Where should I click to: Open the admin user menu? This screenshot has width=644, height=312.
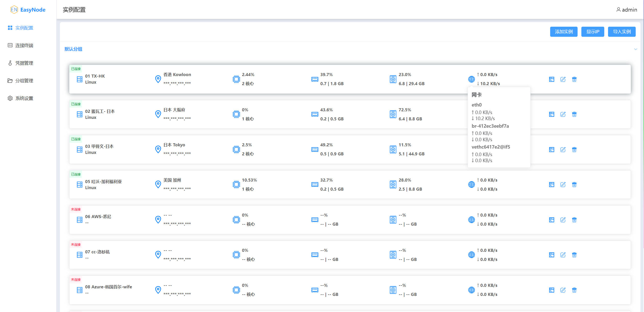point(627,10)
